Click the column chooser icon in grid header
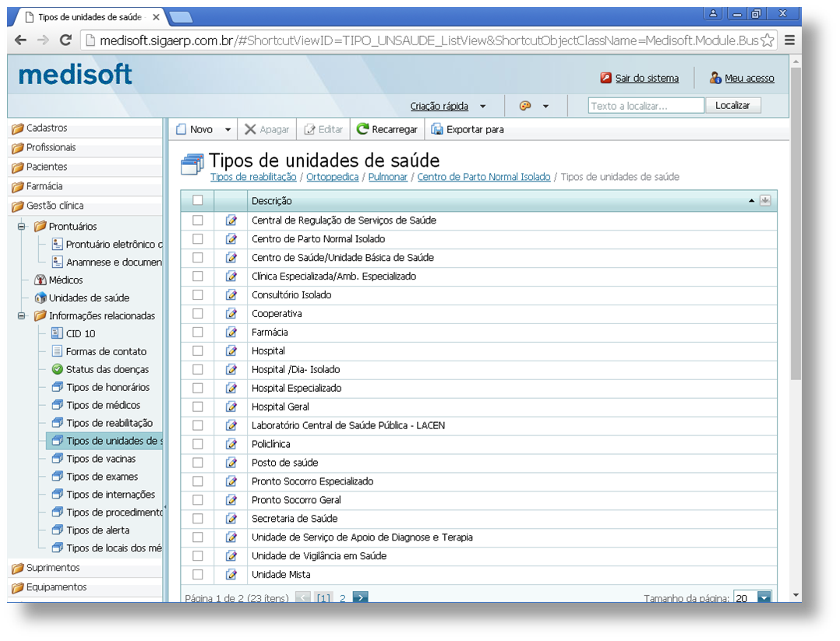 click(x=765, y=200)
